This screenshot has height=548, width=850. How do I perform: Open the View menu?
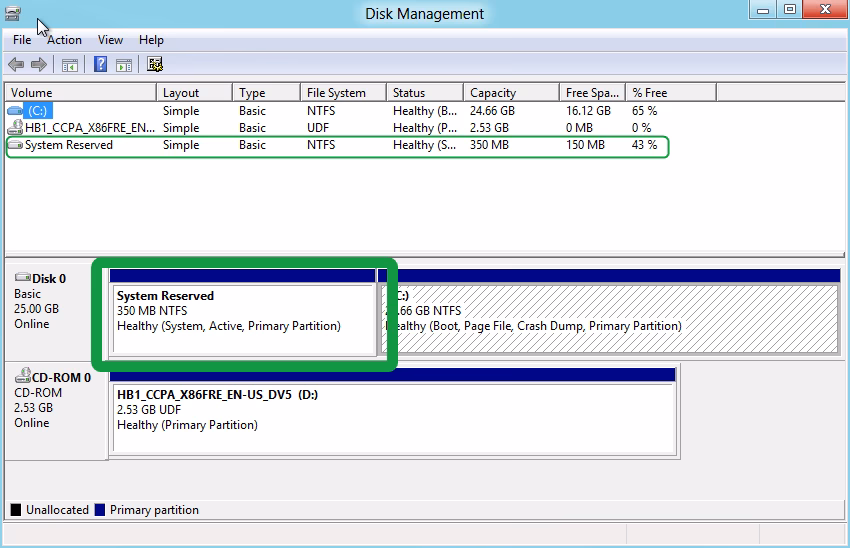click(x=110, y=40)
